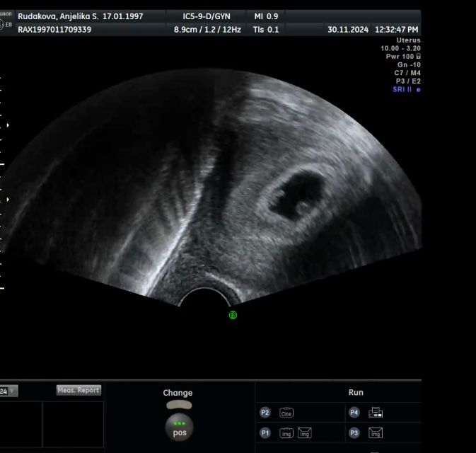Toggle the pos trackball mode button
The image size is (476, 453).
pyautogui.click(x=180, y=428)
